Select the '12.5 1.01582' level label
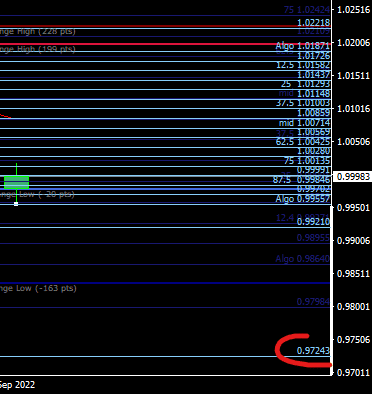This screenshot has height=394, width=372. tap(303, 65)
